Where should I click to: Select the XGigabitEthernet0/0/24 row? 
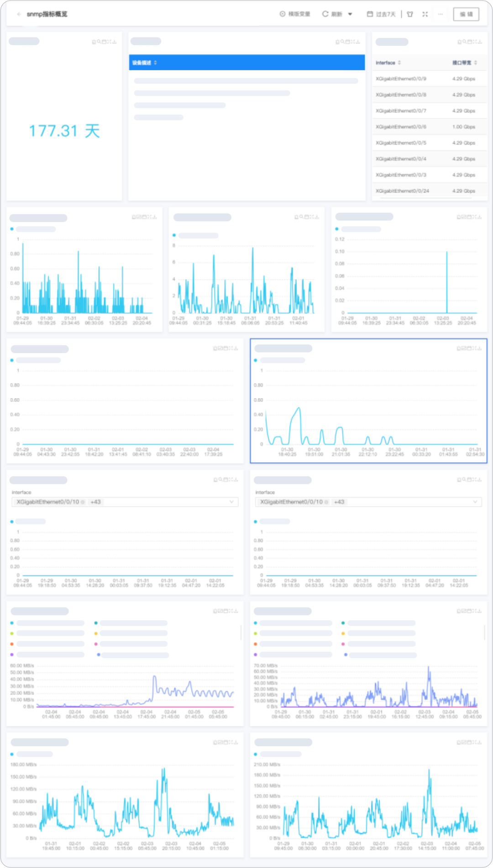click(x=430, y=191)
